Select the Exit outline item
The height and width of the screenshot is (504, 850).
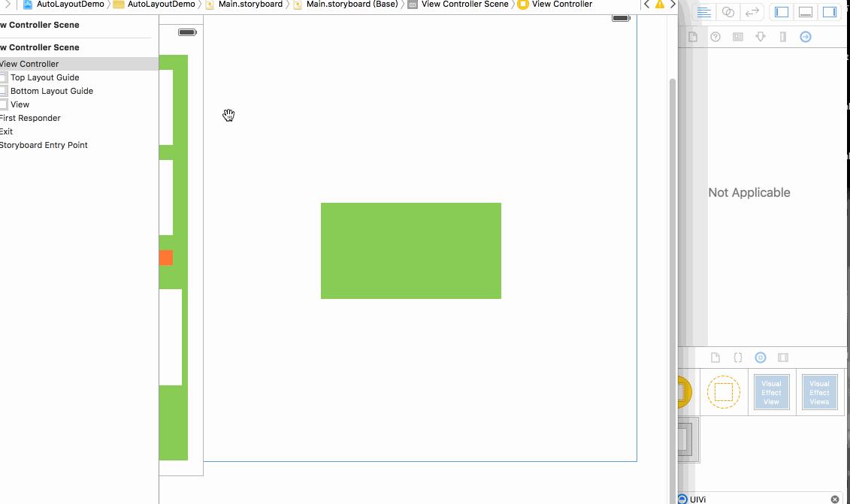coord(79,131)
